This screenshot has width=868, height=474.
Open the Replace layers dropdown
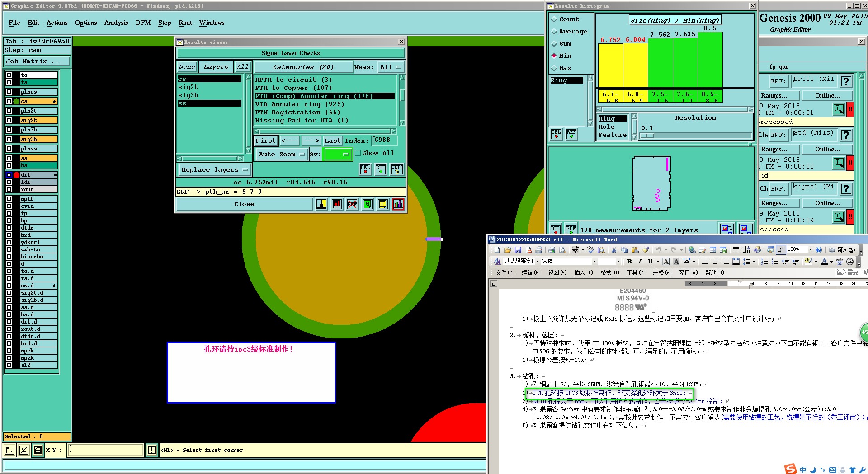pos(214,170)
